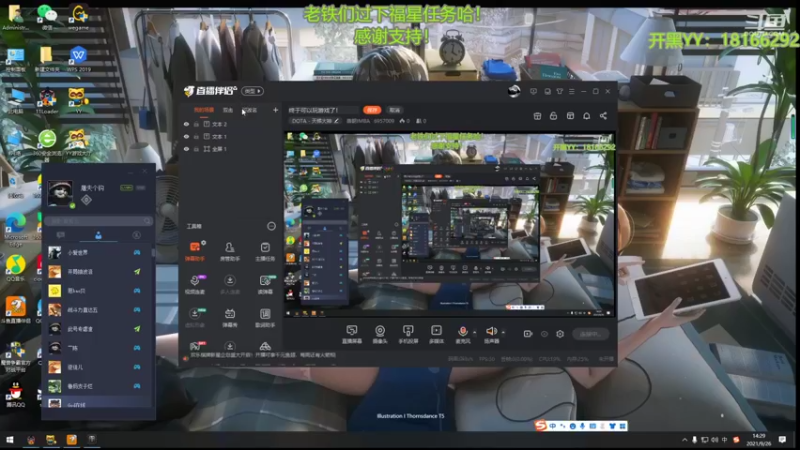Screen dimensions: 800x450
Task: Add the 手机投屏 phone casting source
Action: point(408,334)
